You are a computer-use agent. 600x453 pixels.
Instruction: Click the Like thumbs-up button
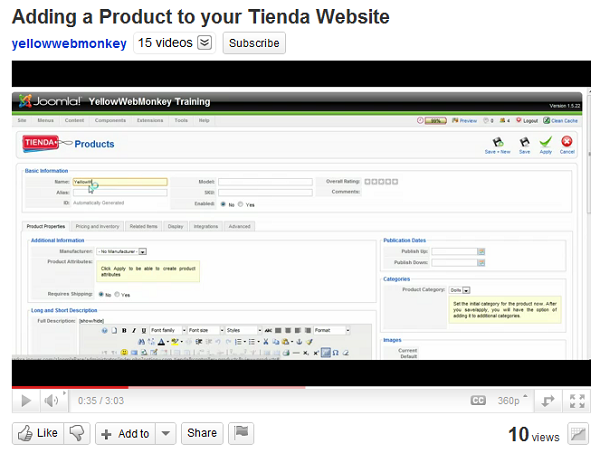pyautogui.click(x=38, y=433)
